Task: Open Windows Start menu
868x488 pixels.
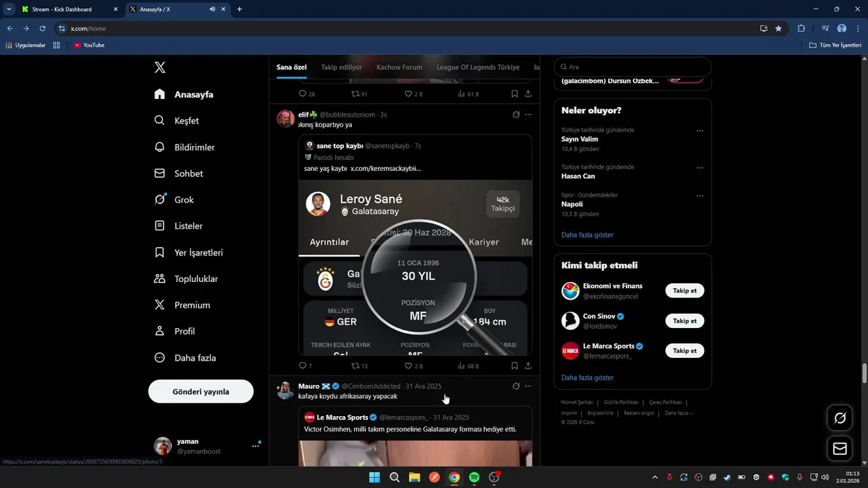Action: pos(374,477)
